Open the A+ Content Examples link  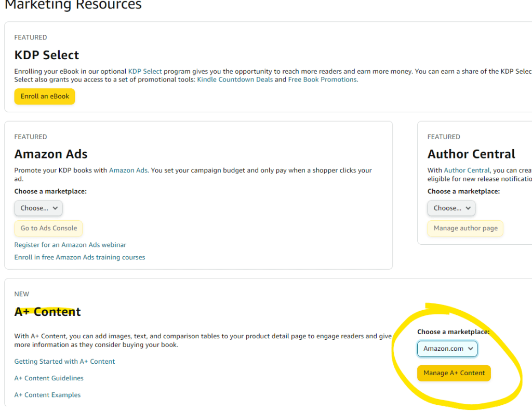pos(47,395)
